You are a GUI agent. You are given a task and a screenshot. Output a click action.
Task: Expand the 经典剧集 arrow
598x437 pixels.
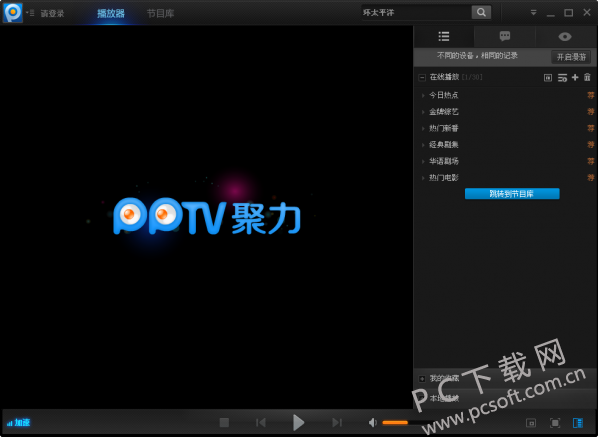point(423,145)
